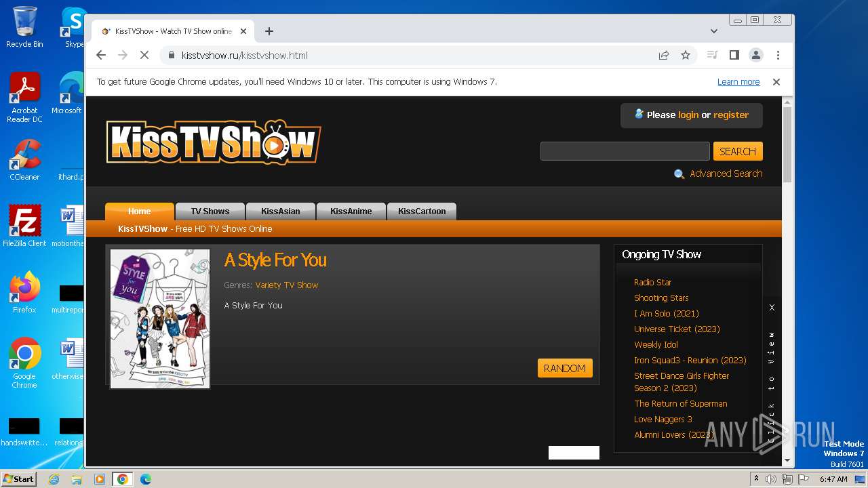Click the magnifier icon beside Advanced Search
This screenshot has width=868, height=488.
679,174
